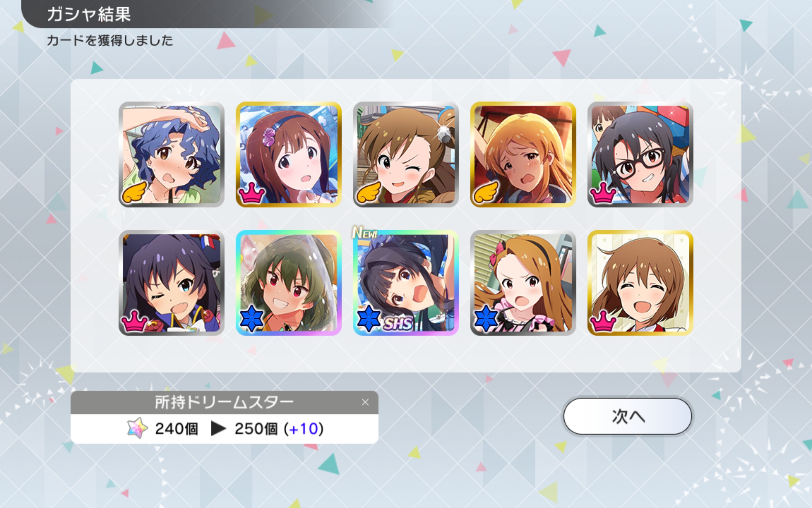Click the Dream Star rainbow star icon

137,428
